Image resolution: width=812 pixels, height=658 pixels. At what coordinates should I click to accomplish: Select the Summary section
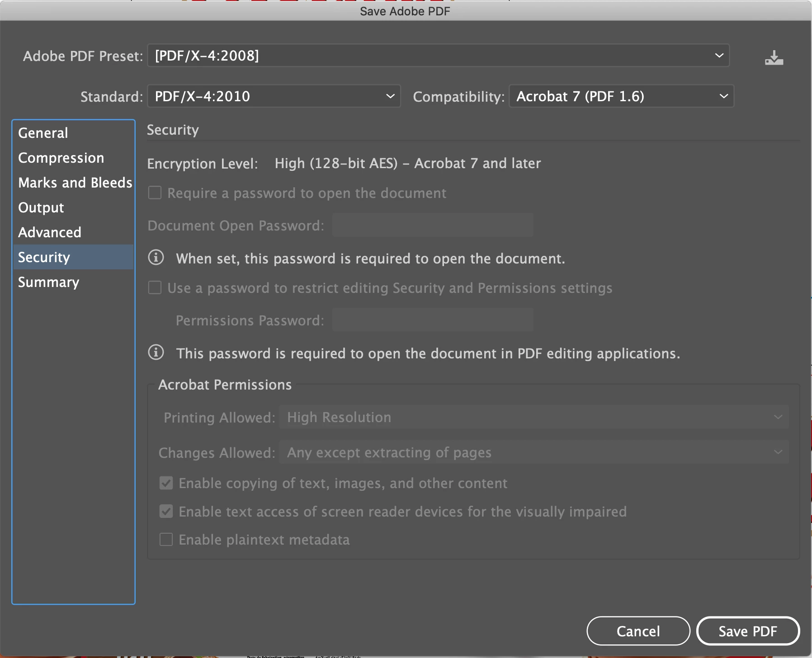pos(74,282)
